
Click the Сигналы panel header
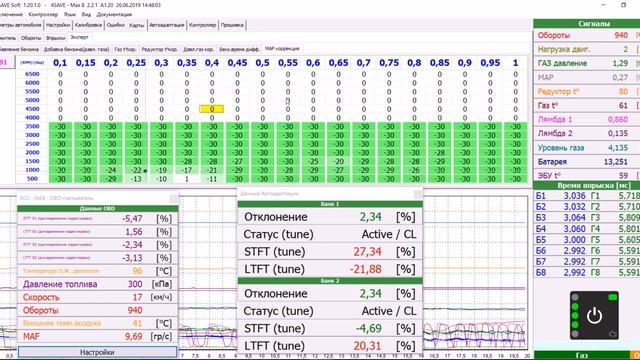tap(587, 24)
